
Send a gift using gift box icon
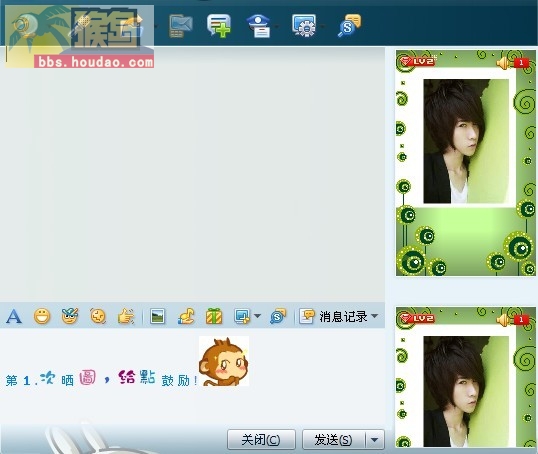tap(214, 316)
